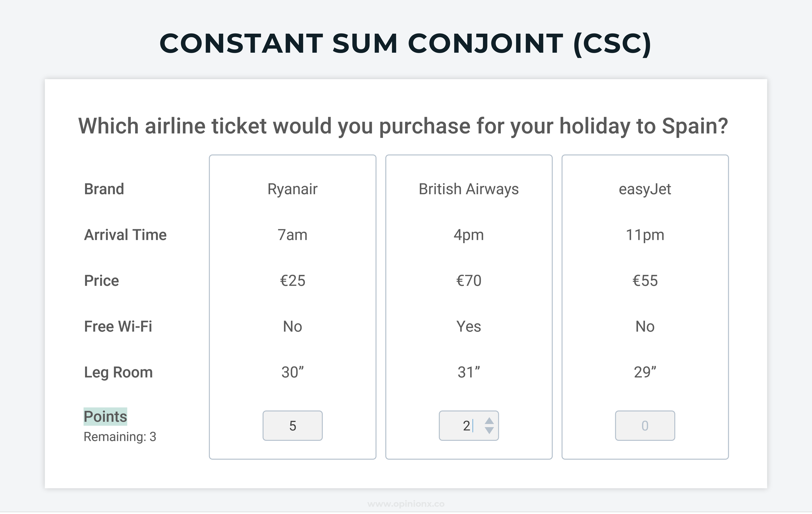812x514 pixels.
Task: Click the €70 British Airways price
Action: (x=469, y=281)
